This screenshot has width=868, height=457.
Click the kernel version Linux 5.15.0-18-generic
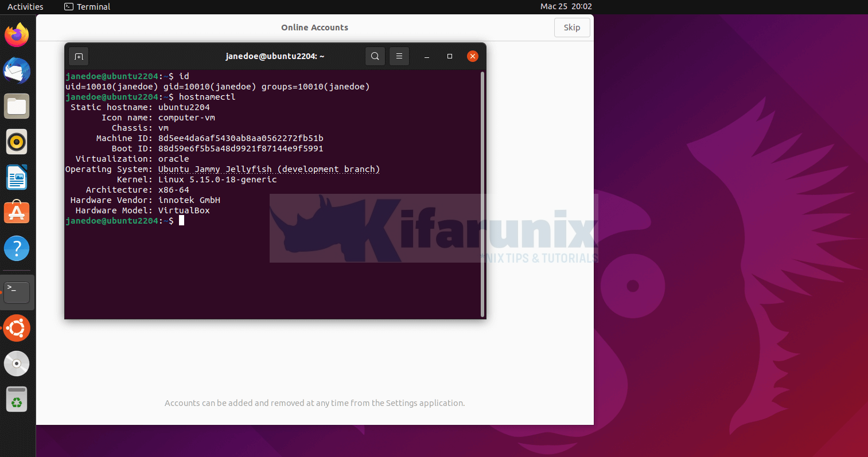point(217,179)
